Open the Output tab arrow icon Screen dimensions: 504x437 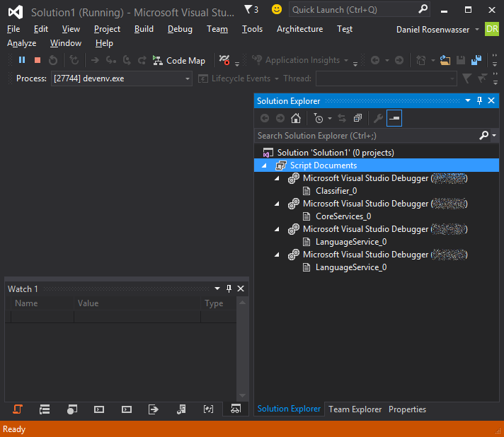(154, 409)
